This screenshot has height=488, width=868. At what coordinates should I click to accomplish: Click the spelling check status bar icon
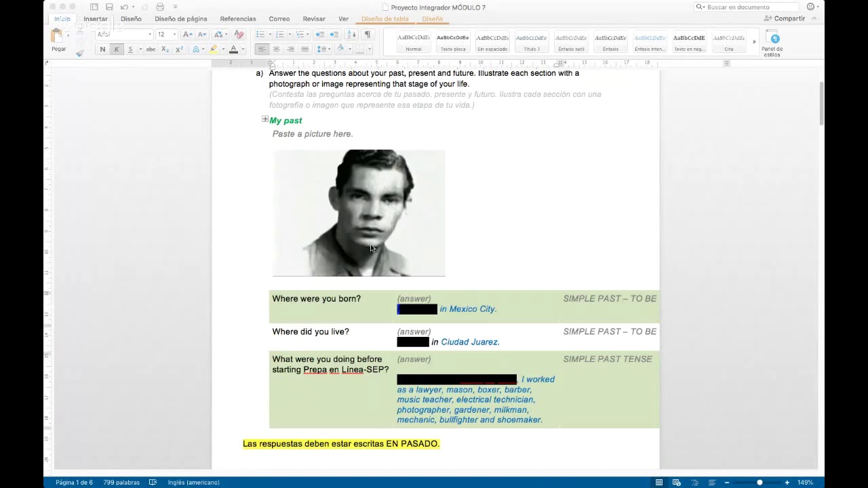[x=153, y=482]
